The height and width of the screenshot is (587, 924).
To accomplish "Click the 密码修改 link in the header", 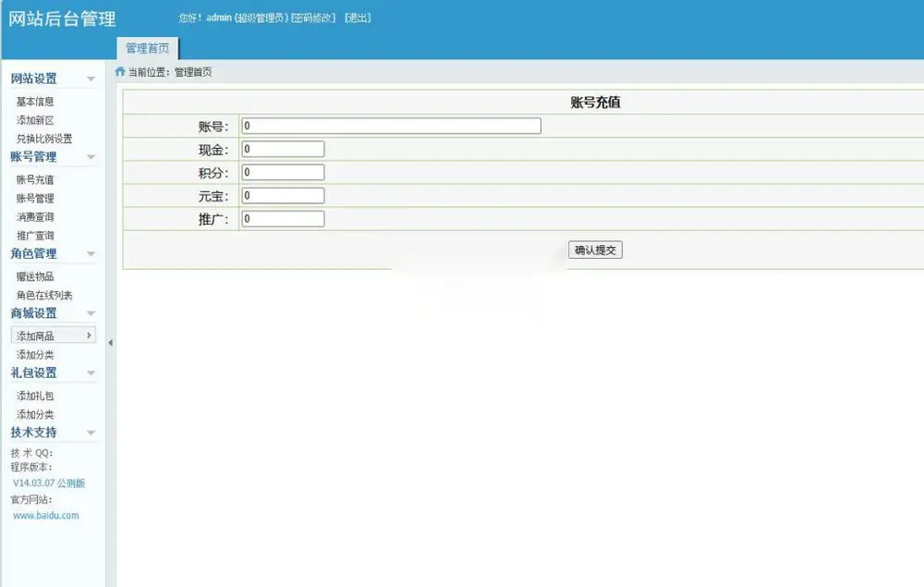I will (313, 18).
